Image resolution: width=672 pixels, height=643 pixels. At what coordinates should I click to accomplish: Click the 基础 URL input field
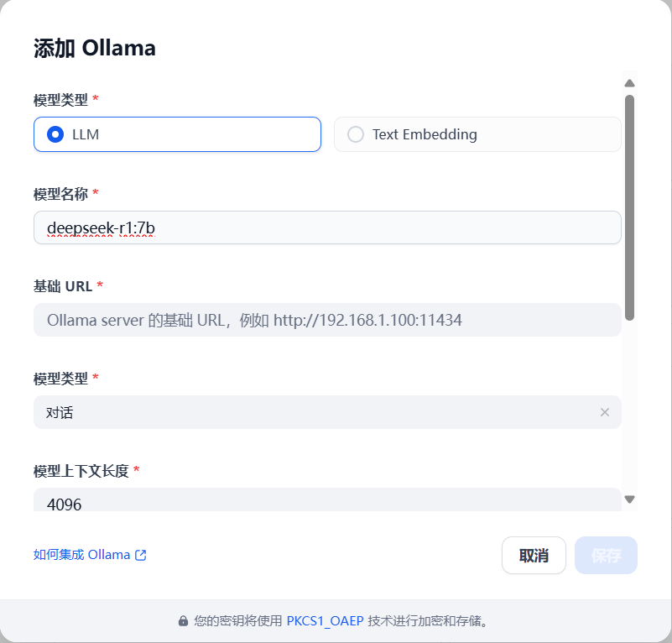(327, 320)
